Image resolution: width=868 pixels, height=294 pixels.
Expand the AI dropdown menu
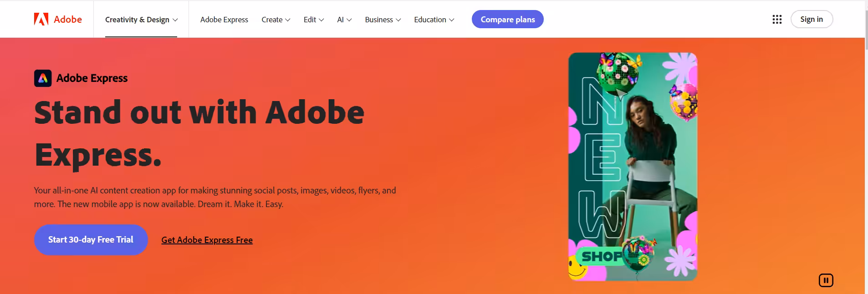pos(344,20)
